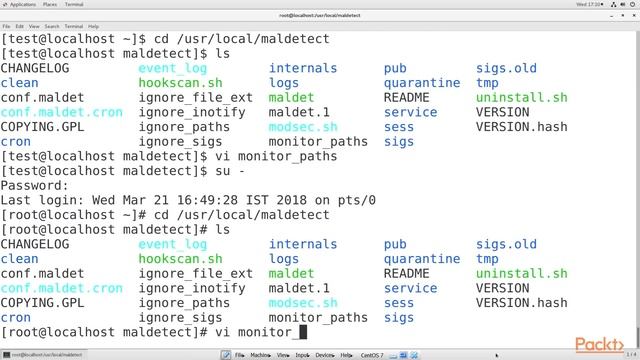Click the terminal window vertical scrollbar

click(x=638, y=189)
